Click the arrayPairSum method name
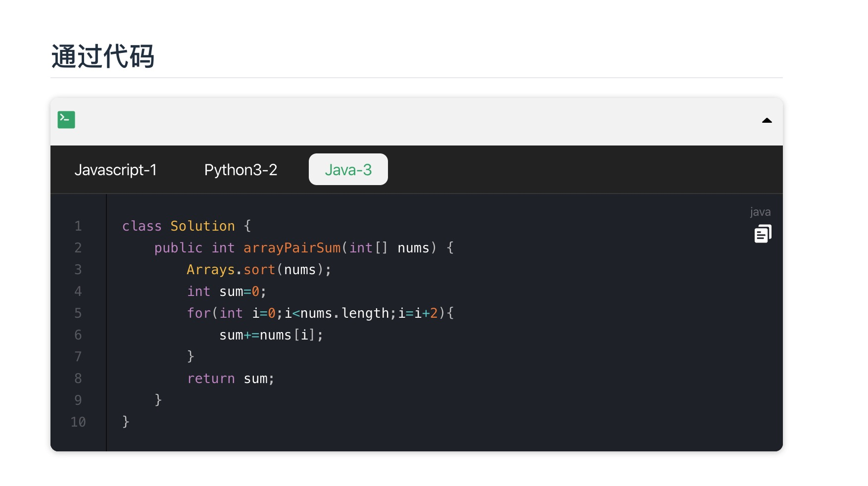This screenshot has width=868, height=486. point(292,248)
